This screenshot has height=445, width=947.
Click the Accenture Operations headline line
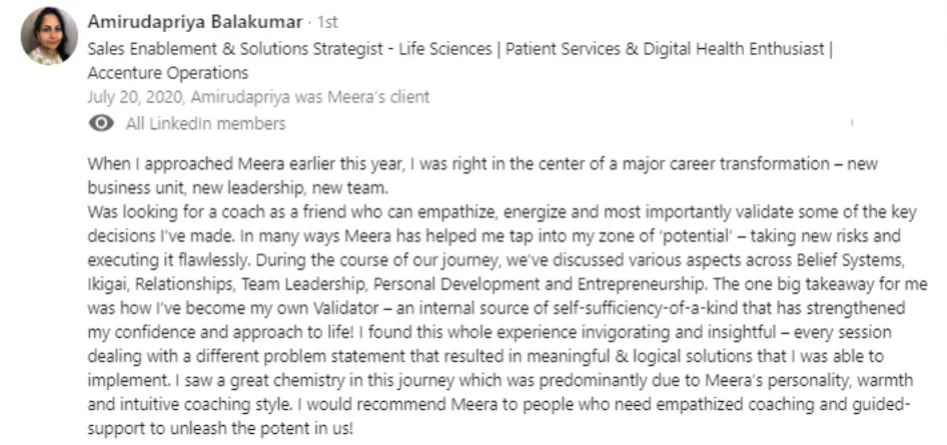click(168, 73)
